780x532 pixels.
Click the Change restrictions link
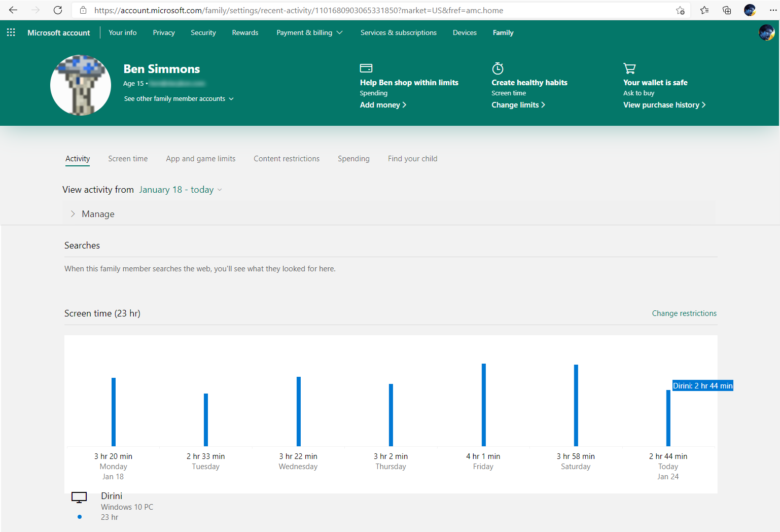pyautogui.click(x=684, y=313)
